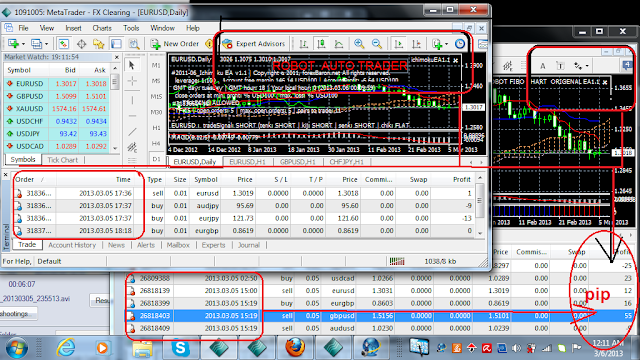Toggle the Navigator star-folder icon
This screenshot has width=640, height=360.
click(98, 44)
